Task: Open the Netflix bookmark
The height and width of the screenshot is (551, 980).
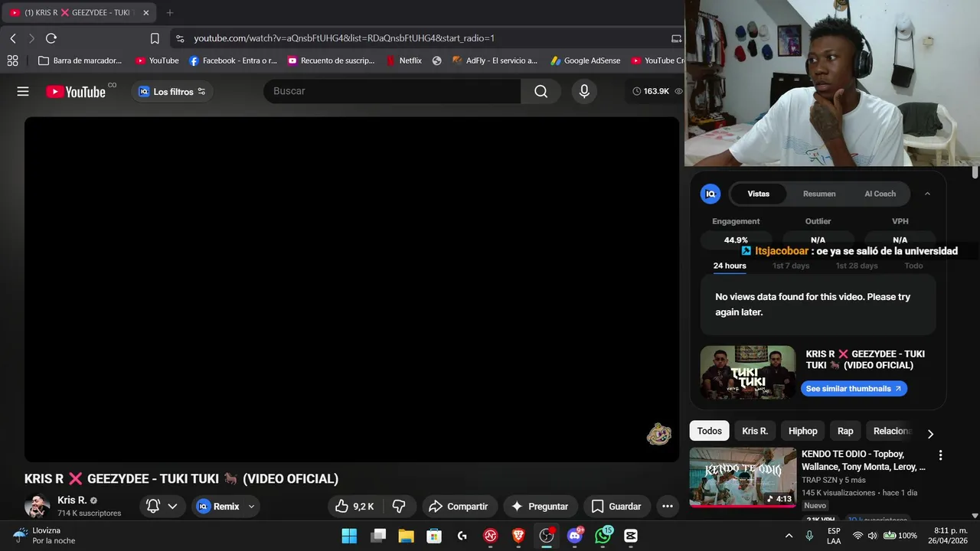Action: (x=403, y=60)
